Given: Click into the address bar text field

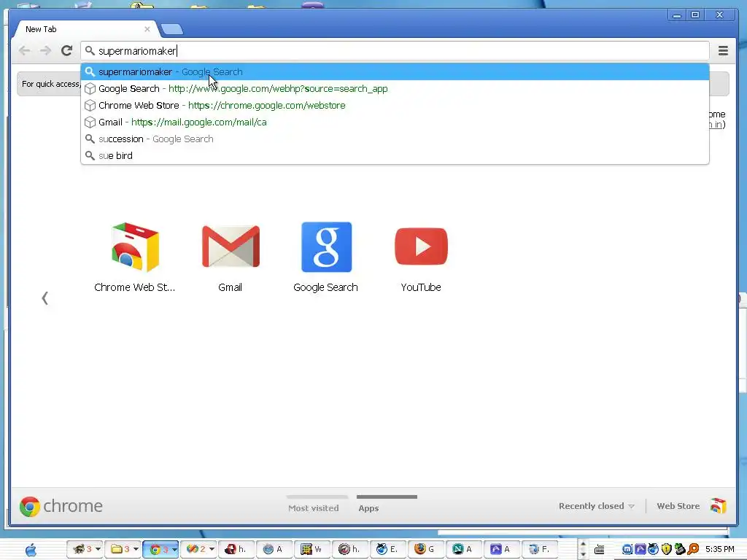Looking at the screenshot, I should [395, 50].
